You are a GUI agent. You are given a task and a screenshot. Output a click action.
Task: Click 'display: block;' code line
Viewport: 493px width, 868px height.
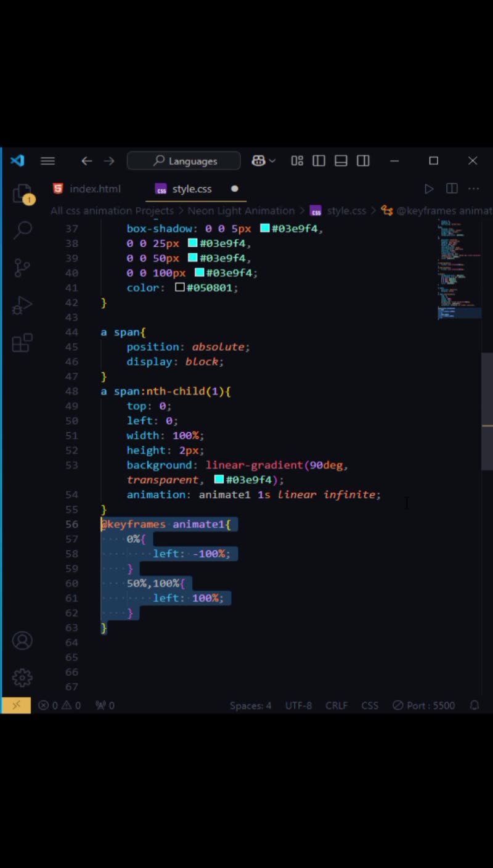point(175,361)
